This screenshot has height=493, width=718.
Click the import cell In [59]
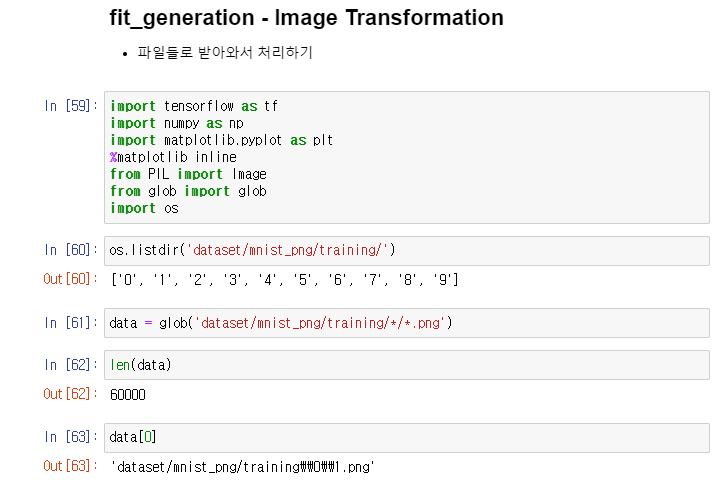(407, 157)
